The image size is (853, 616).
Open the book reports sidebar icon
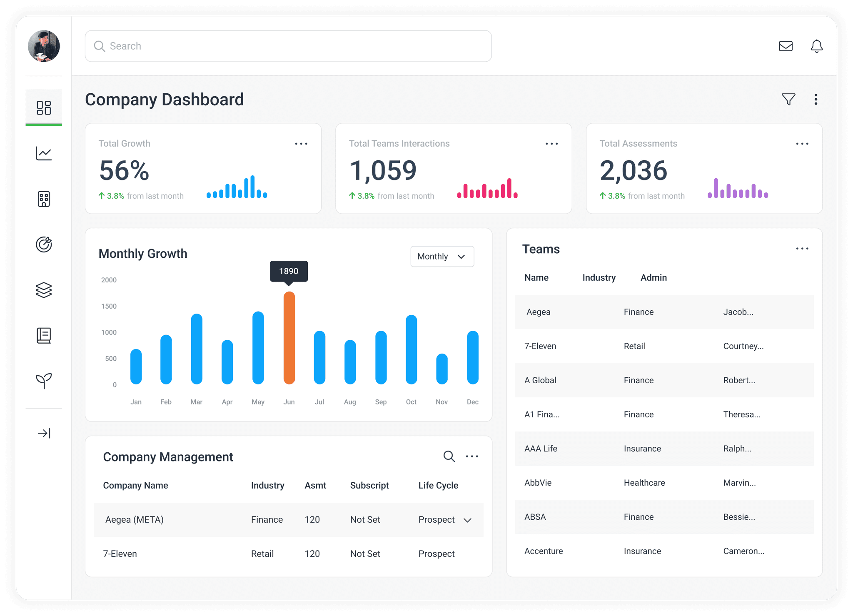(44, 335)
